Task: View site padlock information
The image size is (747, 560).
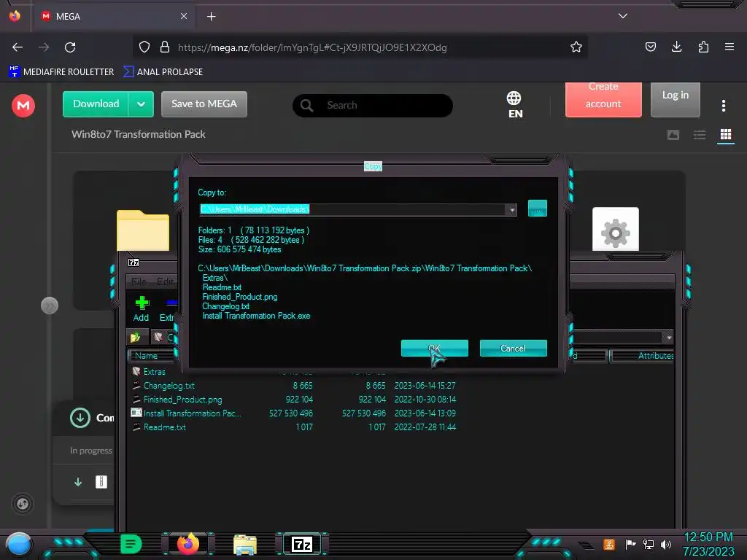Action: pos(165,47)
